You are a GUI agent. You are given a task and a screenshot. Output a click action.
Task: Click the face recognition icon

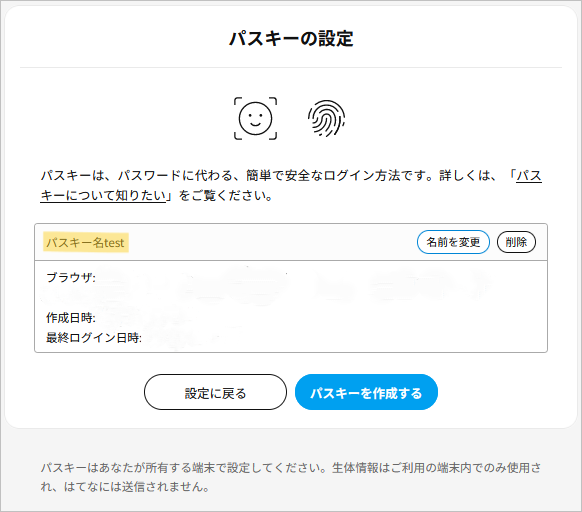point(255,118)
